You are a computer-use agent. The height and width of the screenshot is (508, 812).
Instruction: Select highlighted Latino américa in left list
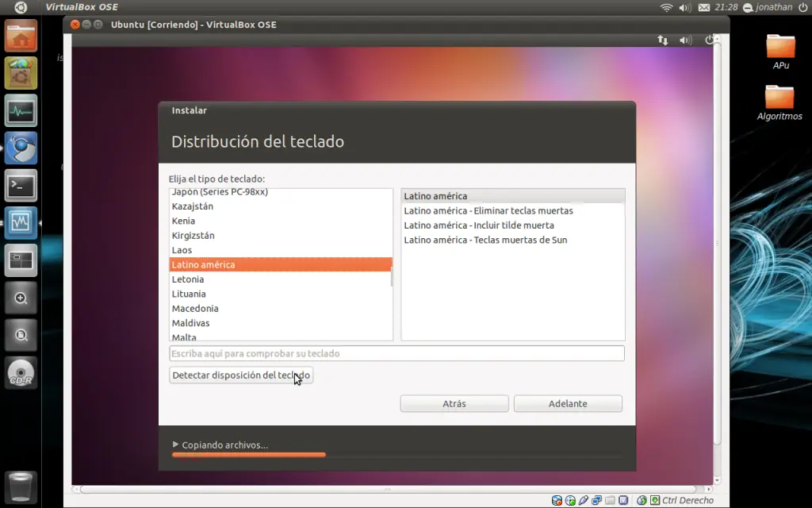click(281, 264)
